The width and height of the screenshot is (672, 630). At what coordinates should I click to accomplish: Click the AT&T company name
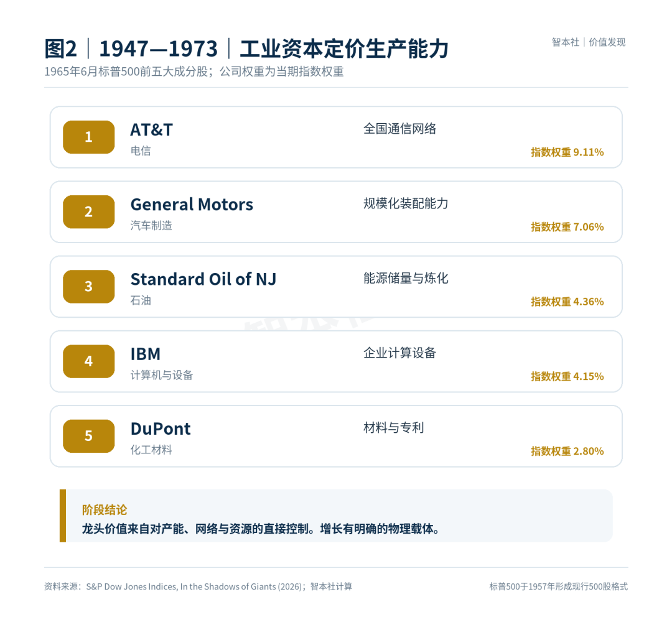pos(152,130)
